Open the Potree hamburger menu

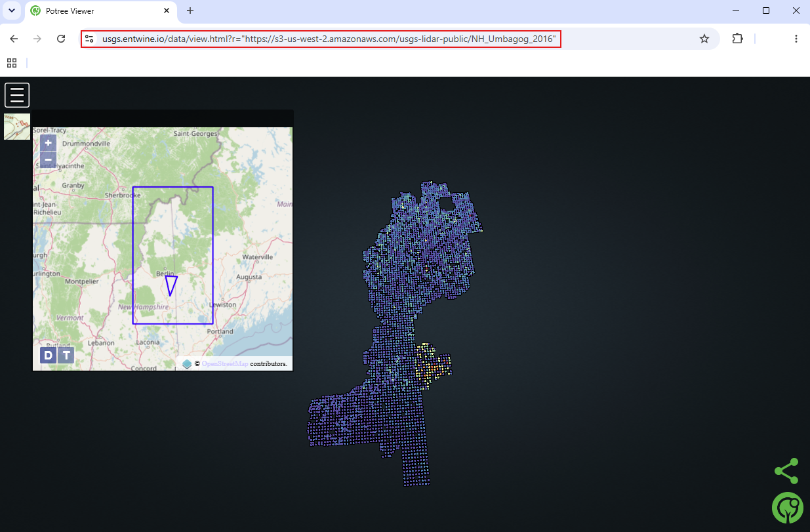(17, 95)
